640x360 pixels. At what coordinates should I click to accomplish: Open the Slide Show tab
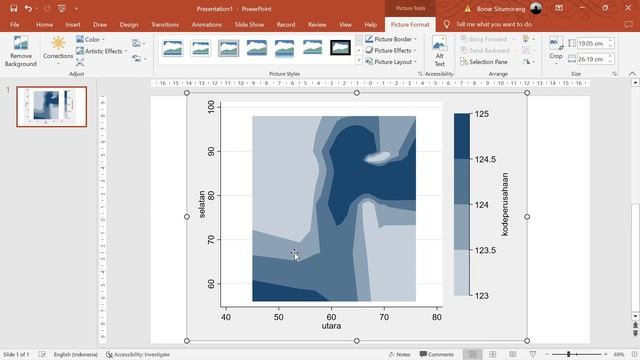click(x=249, y=24)
